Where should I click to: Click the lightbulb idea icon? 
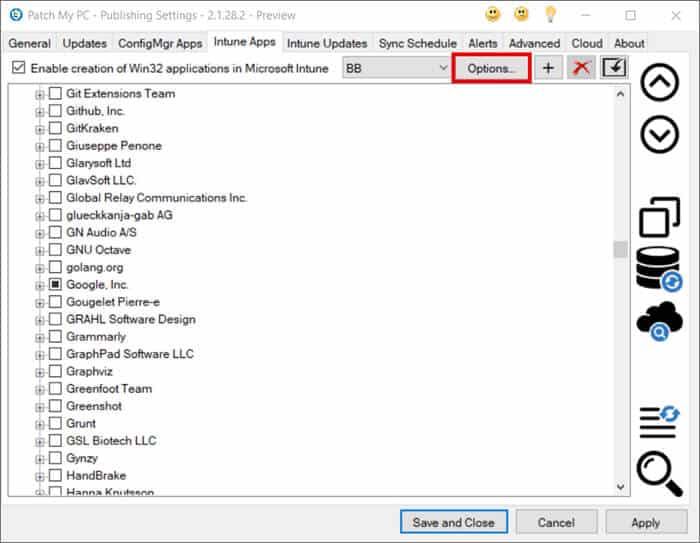(550, 15)
